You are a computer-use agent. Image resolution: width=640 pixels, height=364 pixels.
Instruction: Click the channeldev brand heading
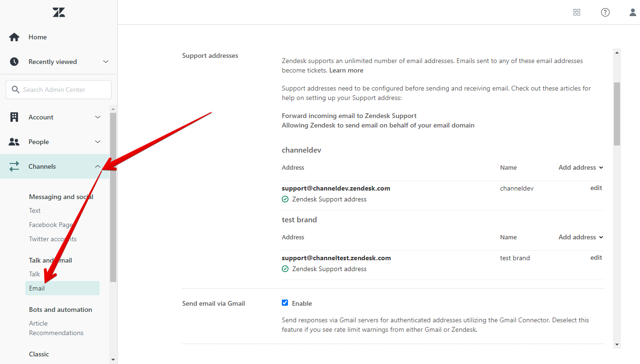coord(302,150)
